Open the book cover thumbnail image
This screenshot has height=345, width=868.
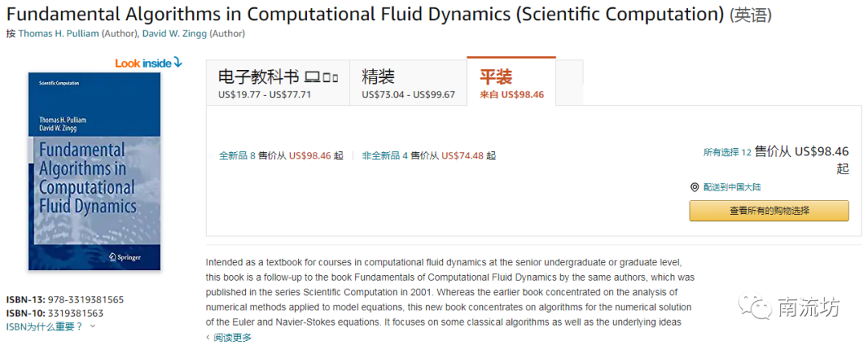(94, 170)
